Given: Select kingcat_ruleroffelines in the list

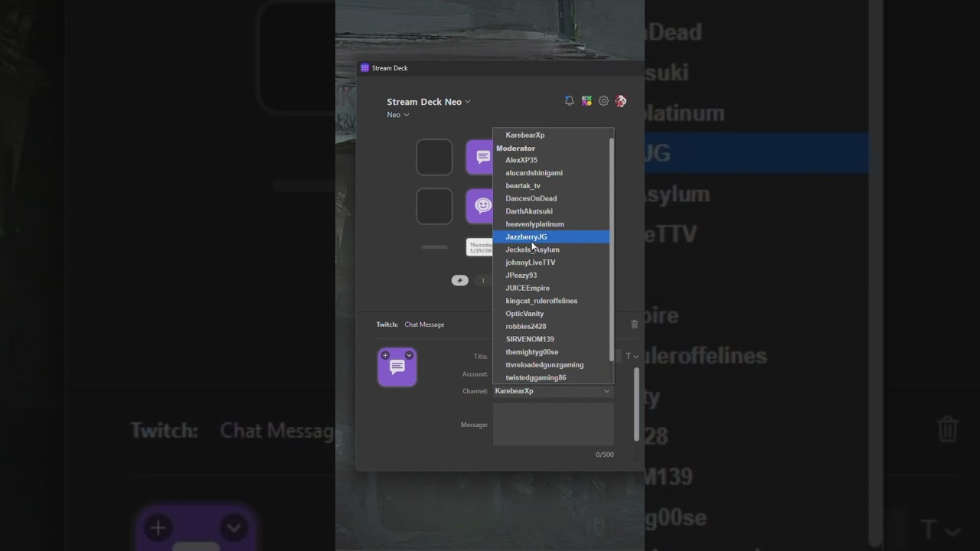Looking at the screenshot, I should pyautogui.click(x=550, y=301).
